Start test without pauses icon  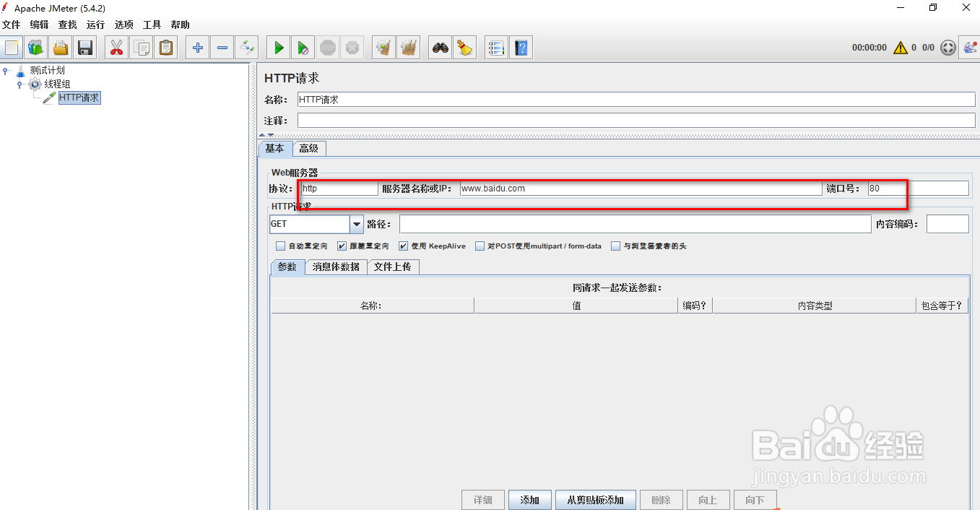point(303,48)
